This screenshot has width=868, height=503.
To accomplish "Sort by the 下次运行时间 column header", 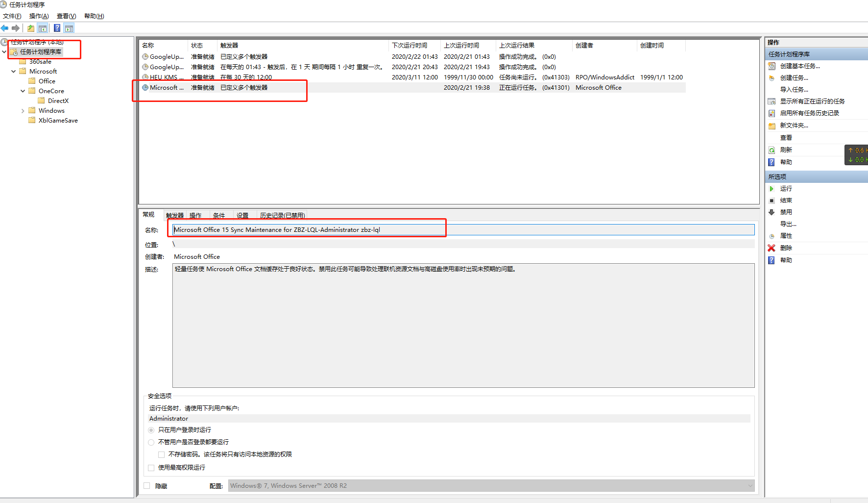I will pos(415,46).
